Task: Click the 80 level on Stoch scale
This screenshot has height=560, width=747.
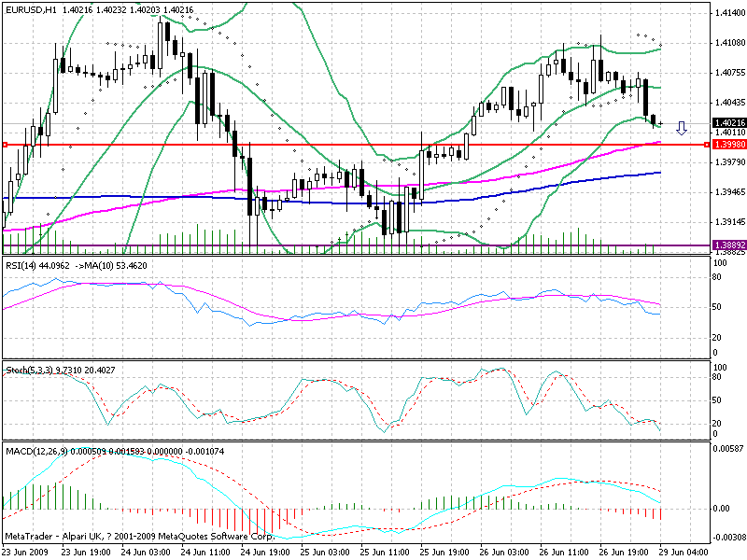Action: point(716,377)
